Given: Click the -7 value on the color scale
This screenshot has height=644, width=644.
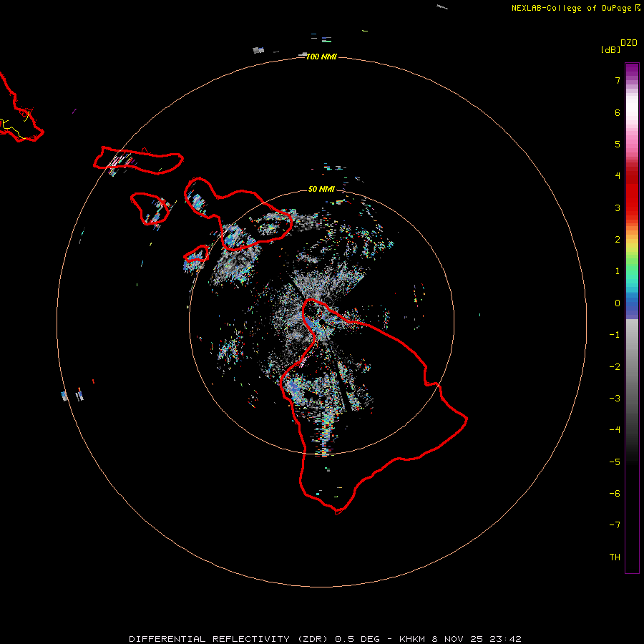Looking at the screenshot, I should (615, 525).
